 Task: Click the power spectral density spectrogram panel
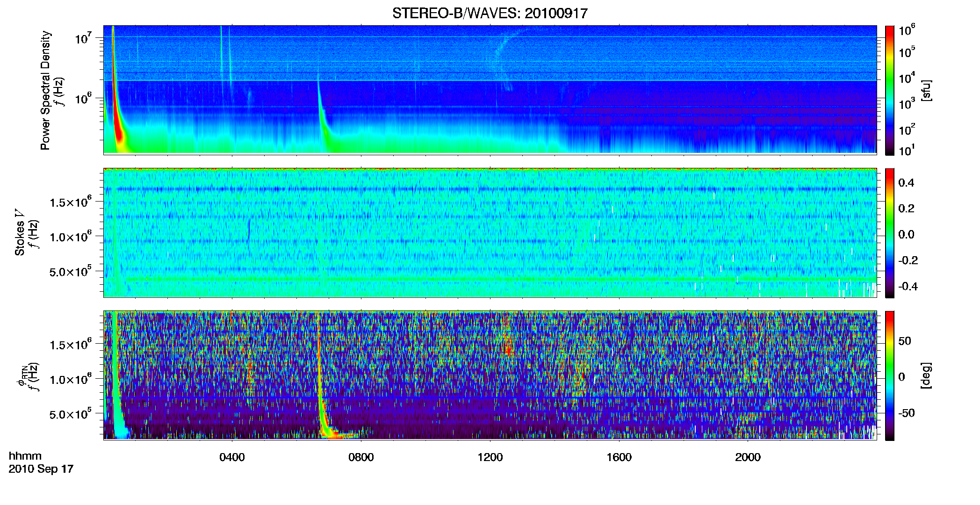coord(490,90)
